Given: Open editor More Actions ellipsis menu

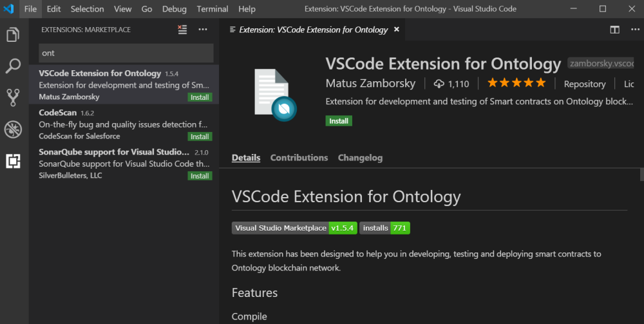Looking at the screenshot, I should (x=633, y=30).
